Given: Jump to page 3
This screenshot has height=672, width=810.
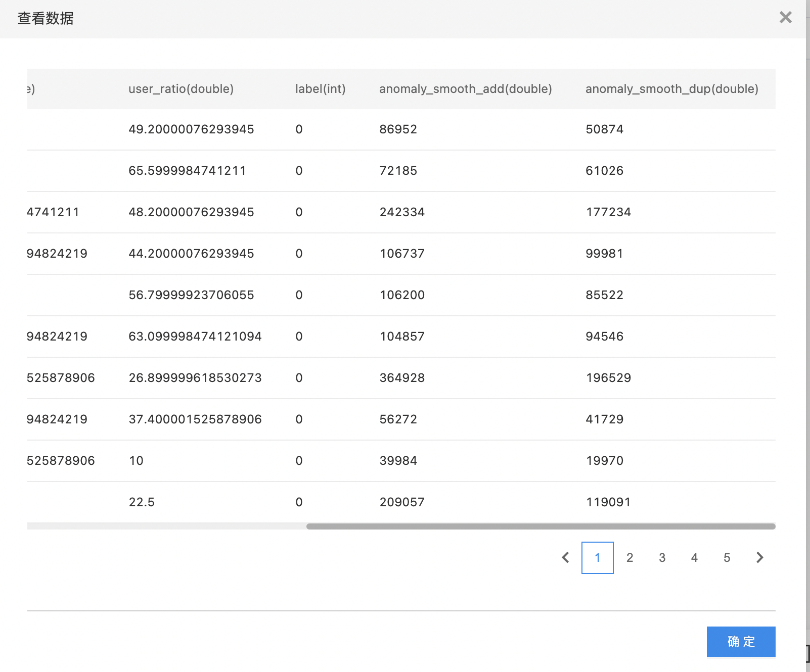Looking at the screenshot, I should click(662, 557).
